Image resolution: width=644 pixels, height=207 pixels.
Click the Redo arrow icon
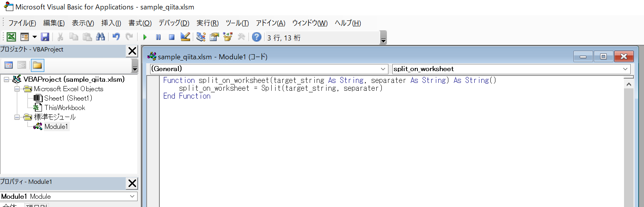[129, 37]
